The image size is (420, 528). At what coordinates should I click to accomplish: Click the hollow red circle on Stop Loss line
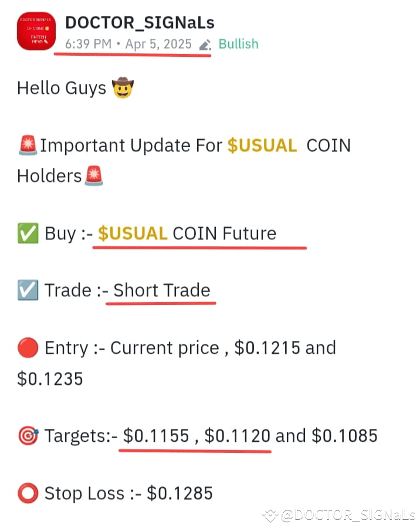27,493
